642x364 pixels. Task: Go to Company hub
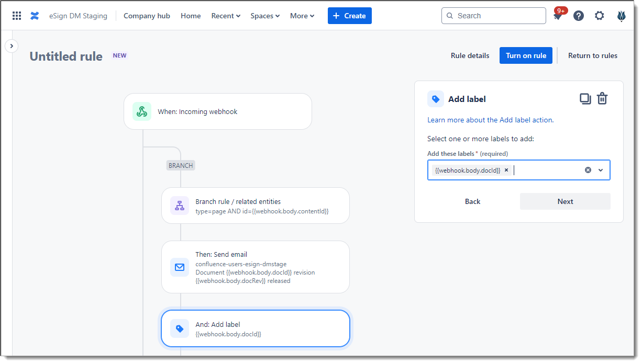[x=147, y=16]
